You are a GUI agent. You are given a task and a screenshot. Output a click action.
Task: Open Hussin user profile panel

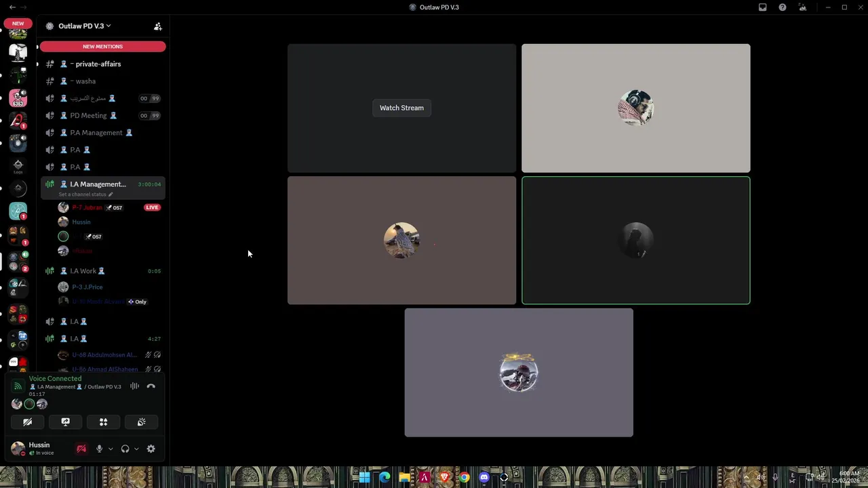[x=39, y=449]
